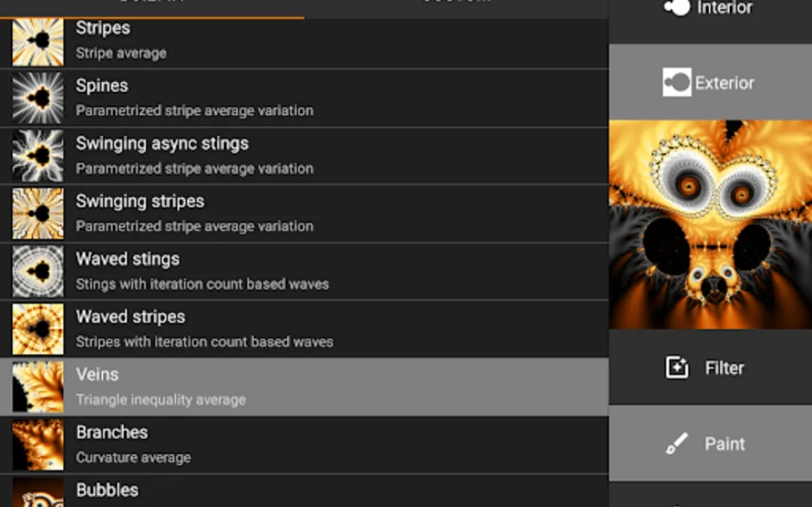Open Filter via its sparkle icon

click(677, 368)
